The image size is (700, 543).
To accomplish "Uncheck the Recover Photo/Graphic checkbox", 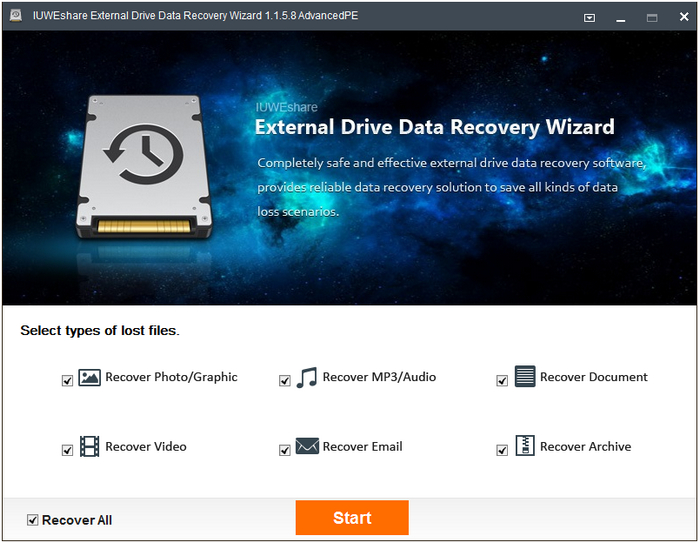I will pos(68,381).
